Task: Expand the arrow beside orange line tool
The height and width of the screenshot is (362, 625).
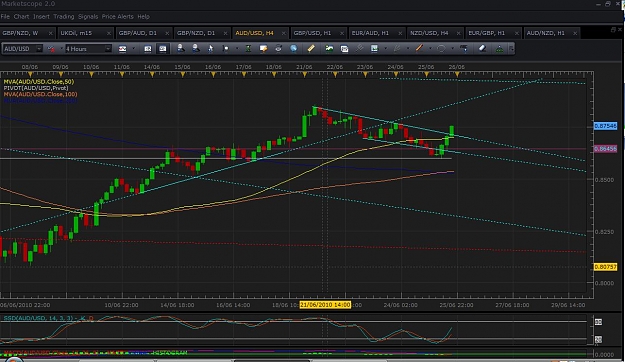Action: [x=430, y=49]
